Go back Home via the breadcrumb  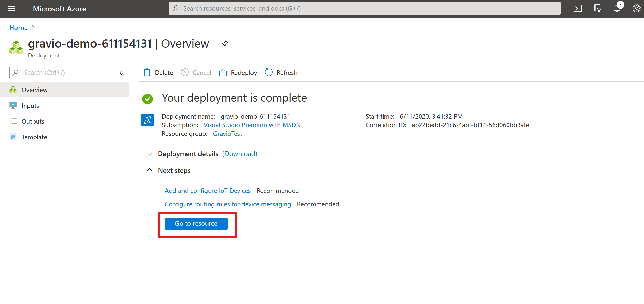pyautogui.click(x=18, y=28)
